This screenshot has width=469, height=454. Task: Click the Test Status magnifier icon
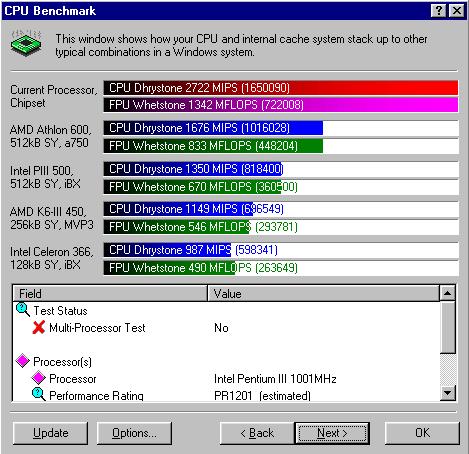click(x=23, y=310)
